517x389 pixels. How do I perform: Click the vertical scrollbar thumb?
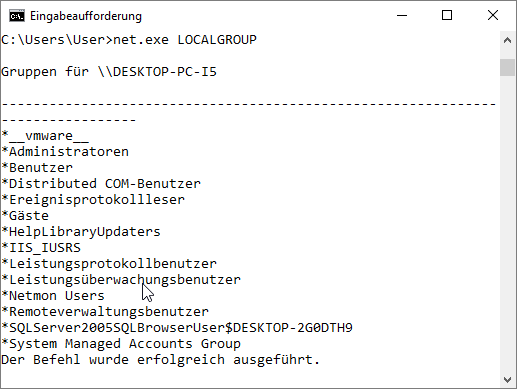(507, 67)
